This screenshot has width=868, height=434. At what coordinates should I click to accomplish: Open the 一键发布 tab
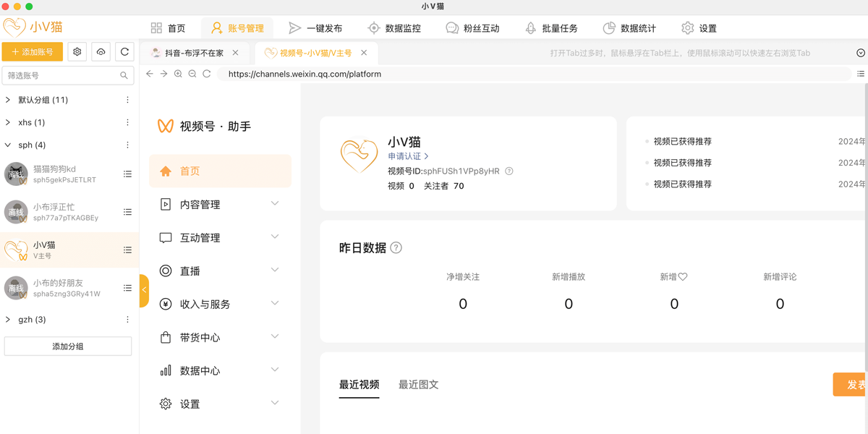(x=315, y=28)
